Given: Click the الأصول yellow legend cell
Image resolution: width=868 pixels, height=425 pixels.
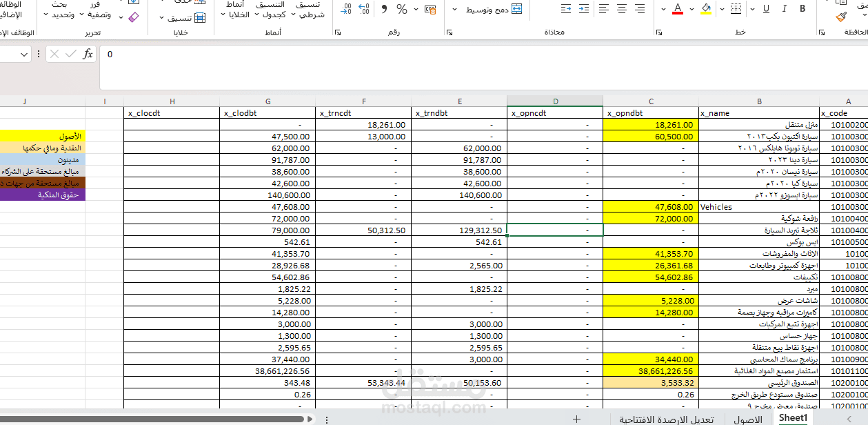Looking at the screenshot, I should pyautogui.click(x=42, y=137).
